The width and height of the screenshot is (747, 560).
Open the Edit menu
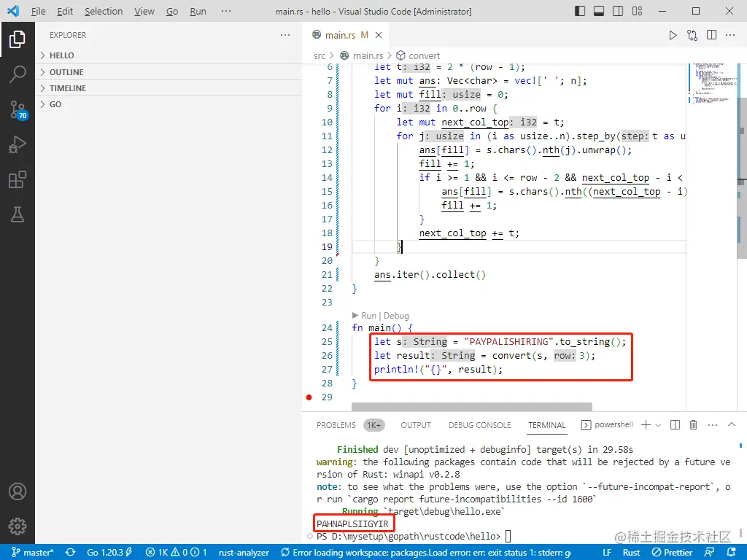point(65,11)
